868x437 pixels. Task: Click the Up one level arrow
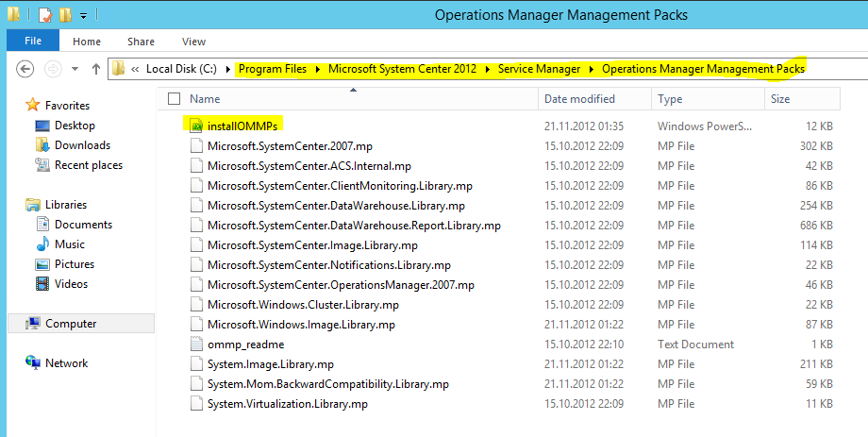95,69
